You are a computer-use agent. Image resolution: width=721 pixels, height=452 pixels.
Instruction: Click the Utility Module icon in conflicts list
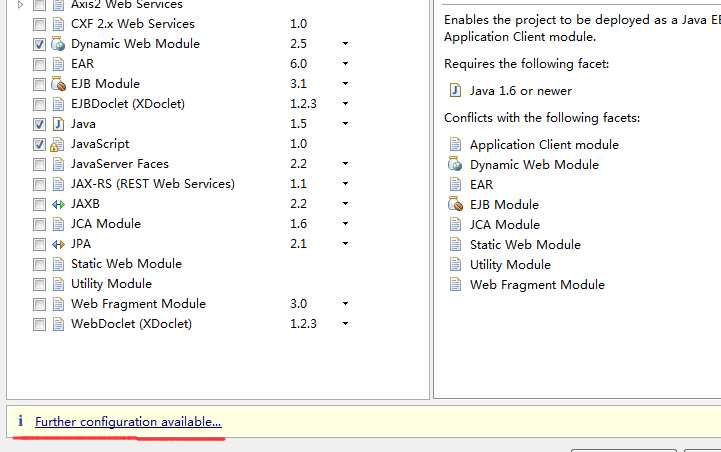(x=455, y=264)
